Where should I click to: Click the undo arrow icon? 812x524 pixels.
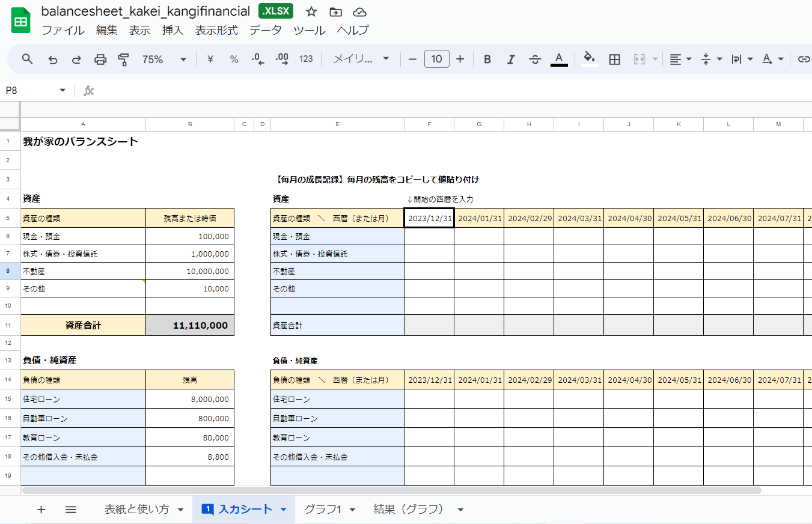(53, 59)
